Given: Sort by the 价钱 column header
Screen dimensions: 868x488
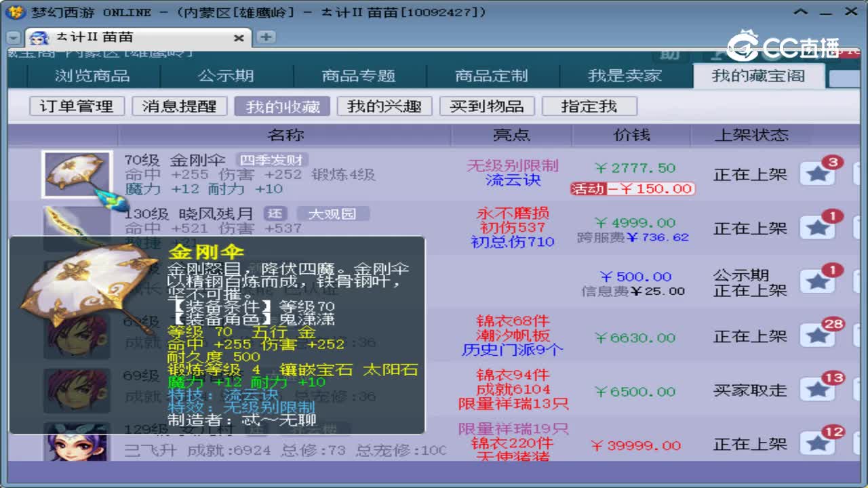Looking at the screenshot, I should [631, 135].
